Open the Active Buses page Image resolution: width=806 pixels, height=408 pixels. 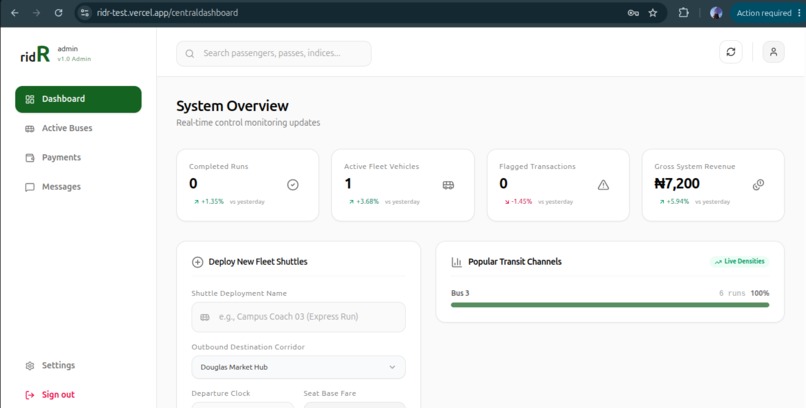click(x=78, y=128)
